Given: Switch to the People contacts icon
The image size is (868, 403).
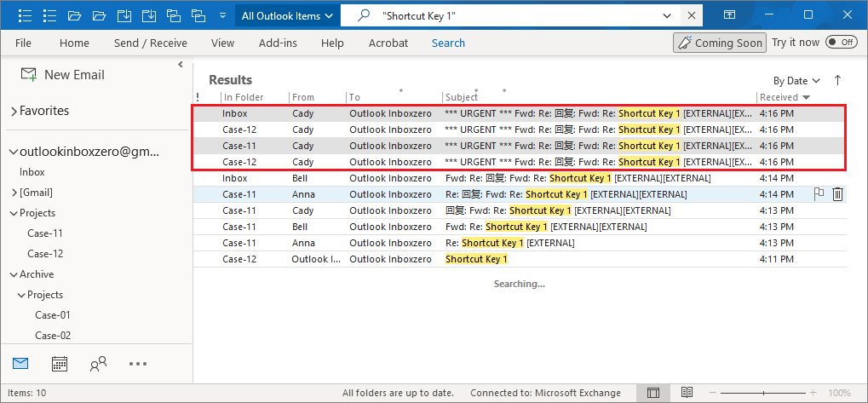Looking at the screenshot, I should tap(98, 364).
